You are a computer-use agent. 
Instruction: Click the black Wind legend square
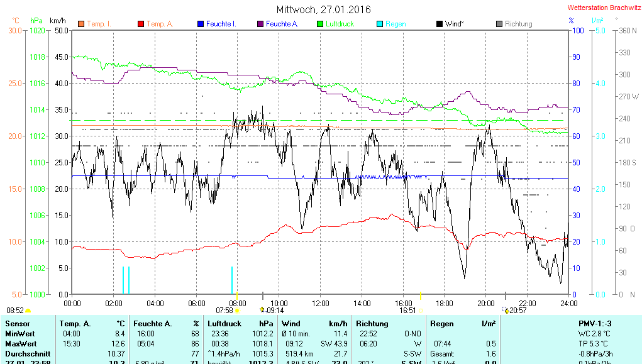click(439, 24)
